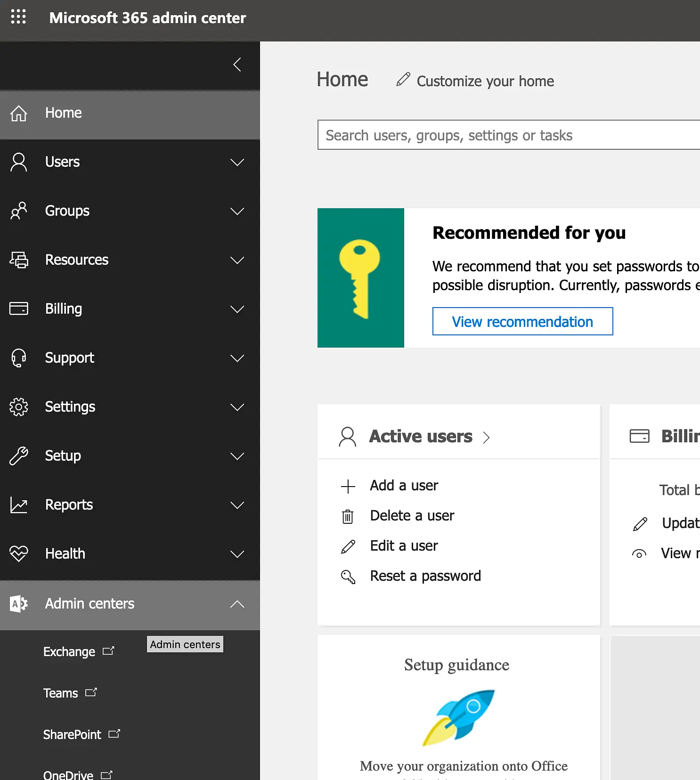Click the Home house icon
The image size is (700, 780).
pyautogui.click(x=19, y=113)
